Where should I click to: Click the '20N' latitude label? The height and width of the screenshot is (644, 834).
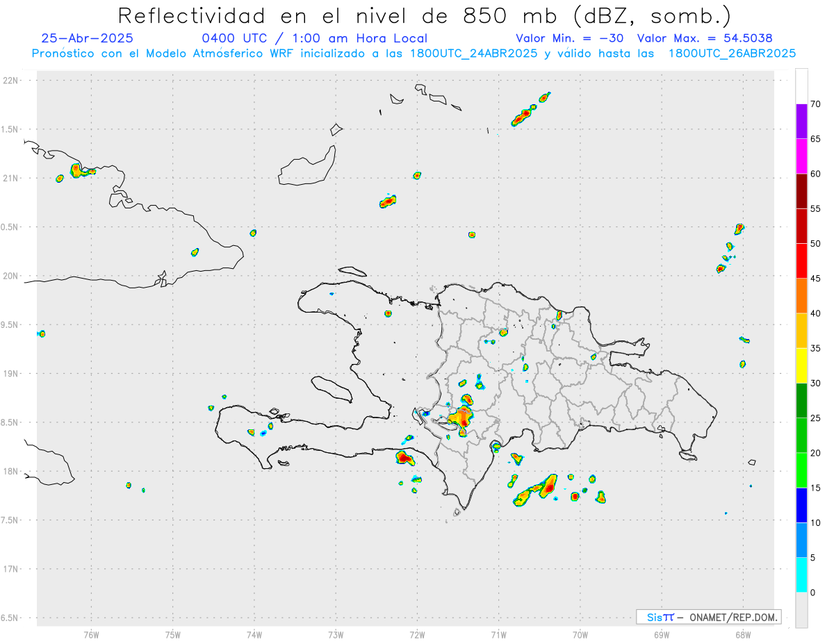coord(11,276)
